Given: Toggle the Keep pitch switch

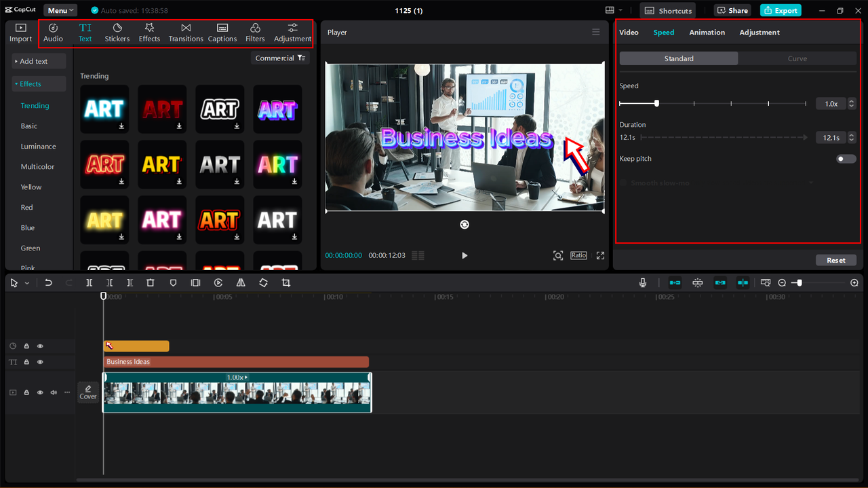Looking at the screenshot, I should tap(846, 159).
